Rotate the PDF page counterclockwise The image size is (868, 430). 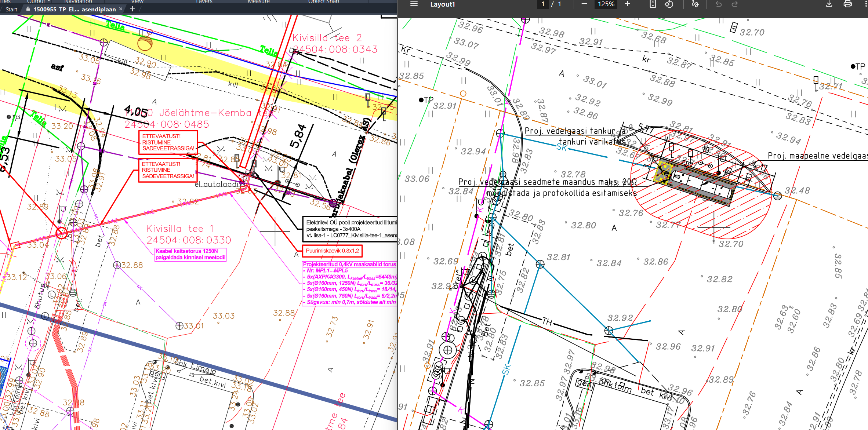tap(669, 4)
